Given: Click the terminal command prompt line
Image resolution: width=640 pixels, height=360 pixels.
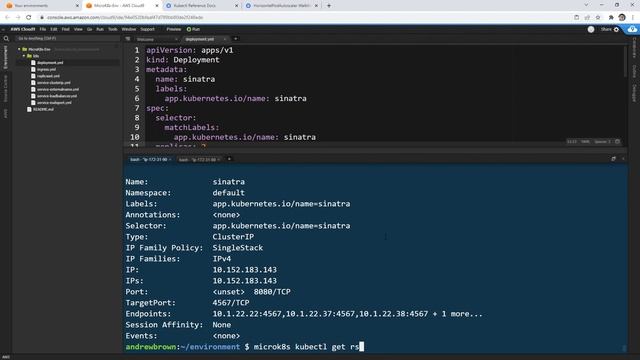Looking at the screenshot, I should (245, 347).
